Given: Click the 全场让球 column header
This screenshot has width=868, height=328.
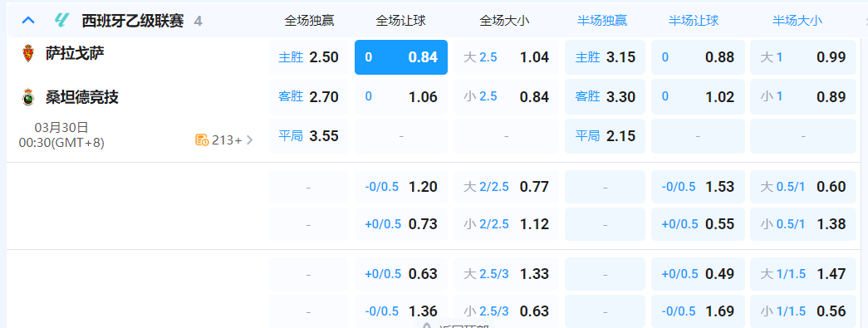Looking at the screenshot, I should pyautogui.click(x=401, y=21).
